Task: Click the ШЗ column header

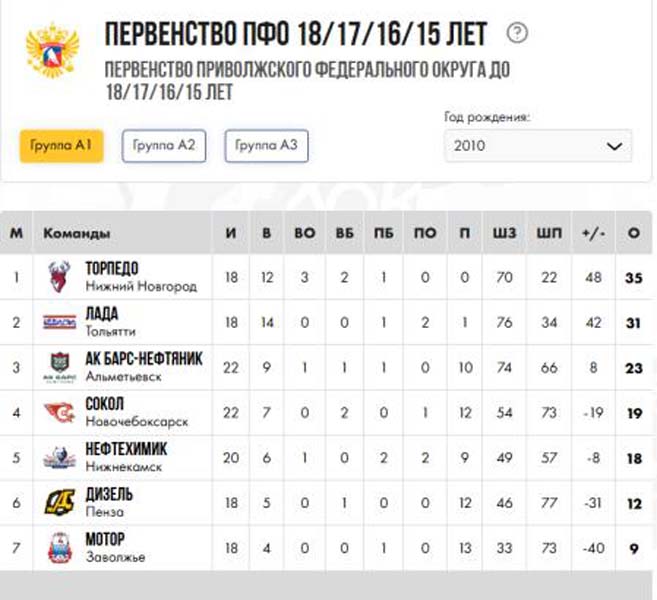Action: pos(505,233)
